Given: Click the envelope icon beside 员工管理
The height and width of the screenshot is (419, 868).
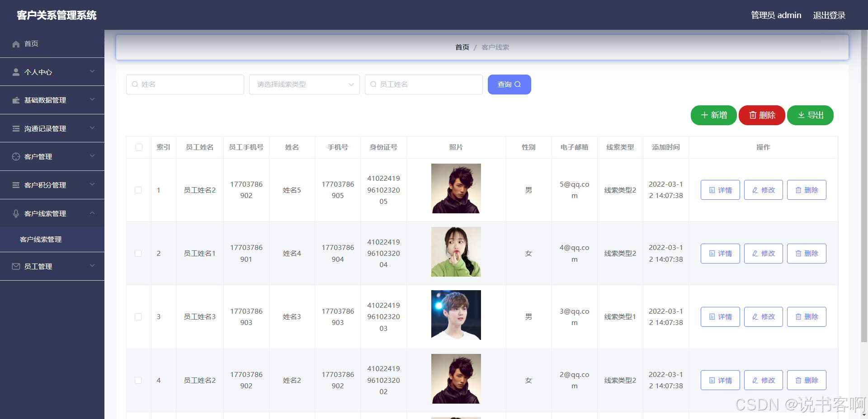Looking at the screenshot, I should coord(16,266).
